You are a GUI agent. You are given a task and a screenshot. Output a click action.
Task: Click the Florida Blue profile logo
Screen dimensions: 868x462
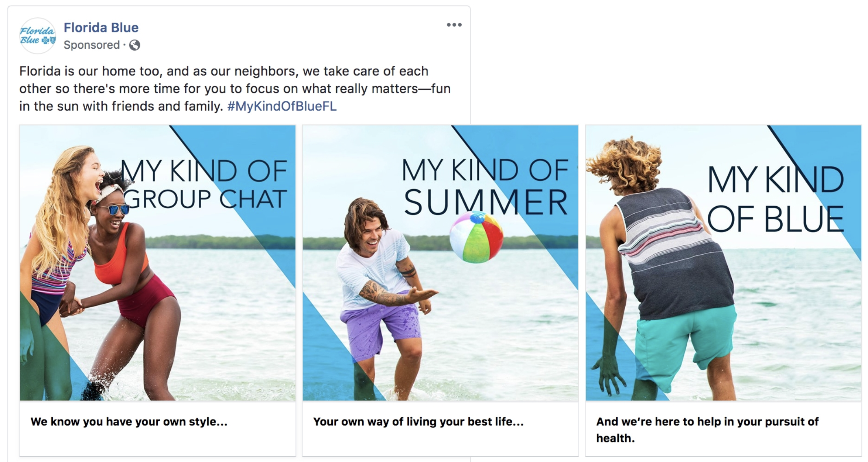(37, 36)
